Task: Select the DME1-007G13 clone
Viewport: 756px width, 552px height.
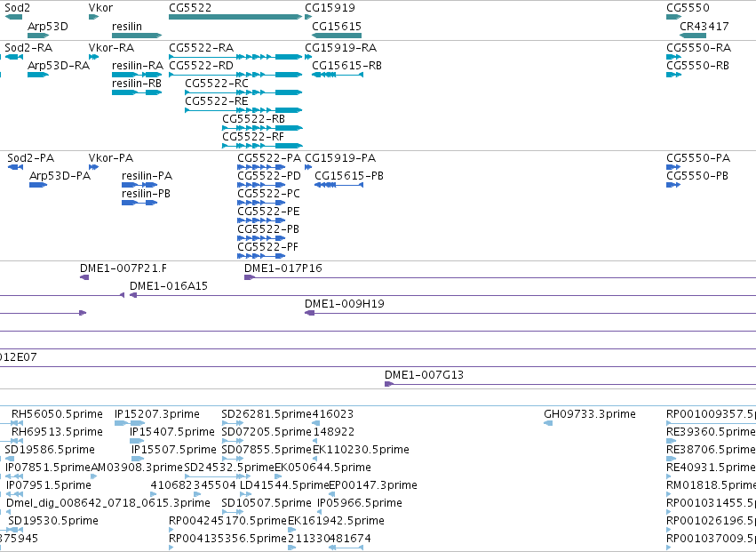Action: pos(570,384)
